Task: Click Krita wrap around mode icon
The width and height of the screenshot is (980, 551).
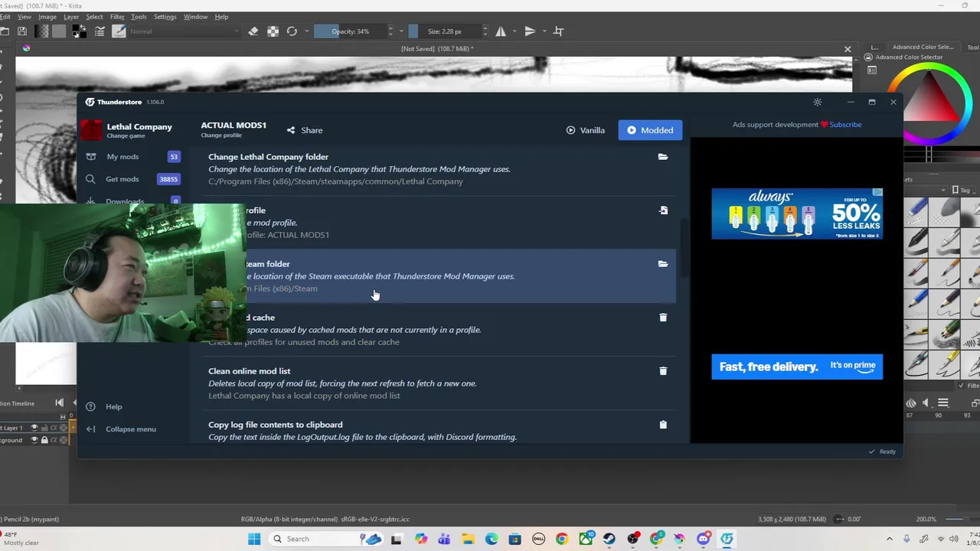Action: coord(558,31)
